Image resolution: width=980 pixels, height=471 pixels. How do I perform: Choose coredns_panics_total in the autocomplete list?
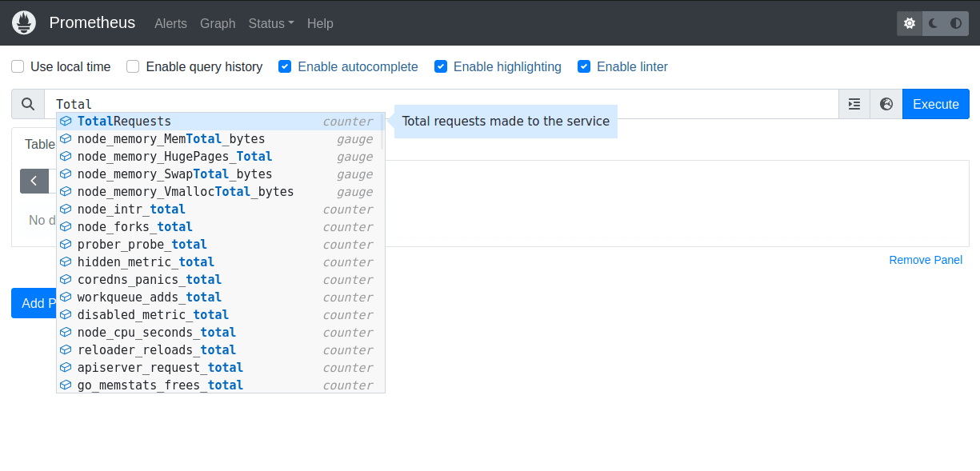pyautogui.click(x=150, y=279)
